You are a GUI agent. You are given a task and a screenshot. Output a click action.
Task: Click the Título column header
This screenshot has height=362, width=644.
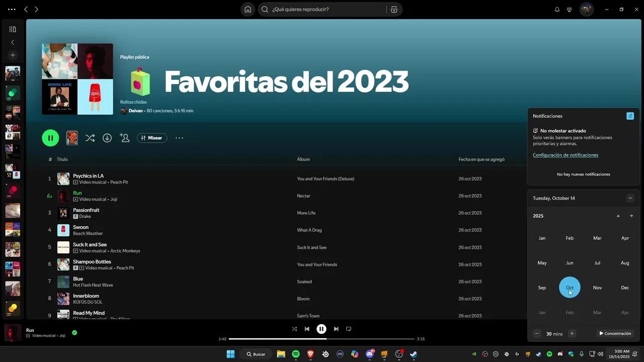click(62, 159)
